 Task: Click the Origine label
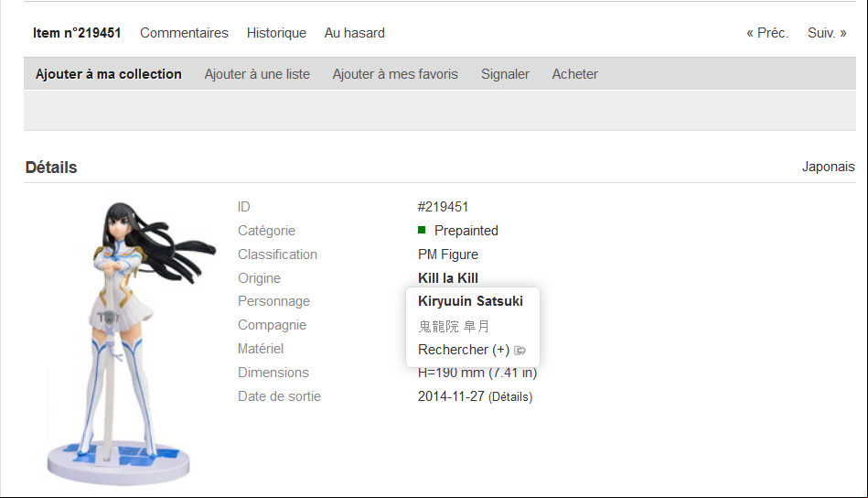coord(259,278)
